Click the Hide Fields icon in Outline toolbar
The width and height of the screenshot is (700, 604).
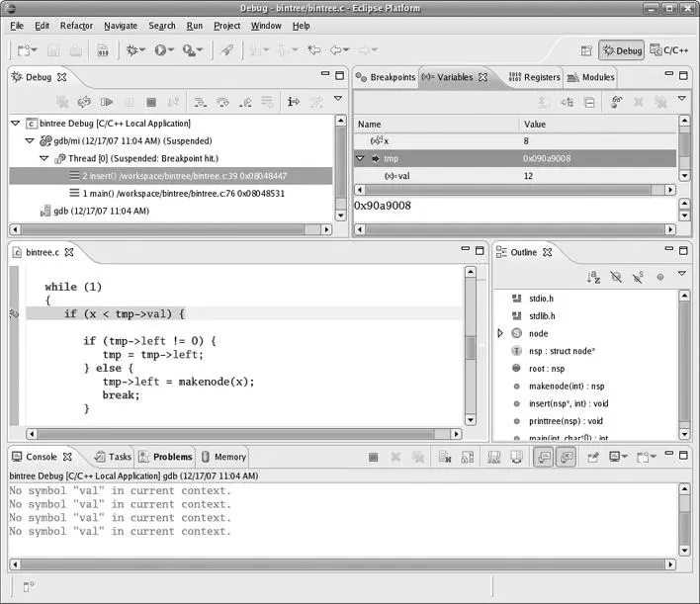coord(616,278)
